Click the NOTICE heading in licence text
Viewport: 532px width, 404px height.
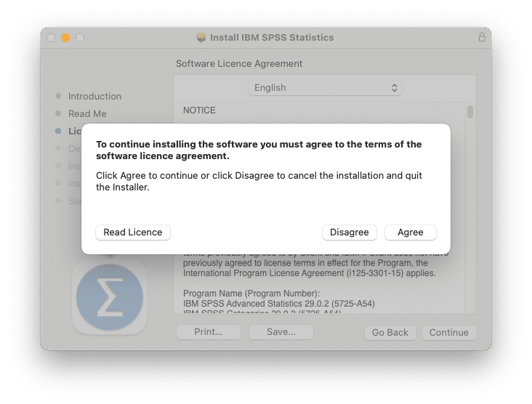pyautogui.click(x=199, y=110)
